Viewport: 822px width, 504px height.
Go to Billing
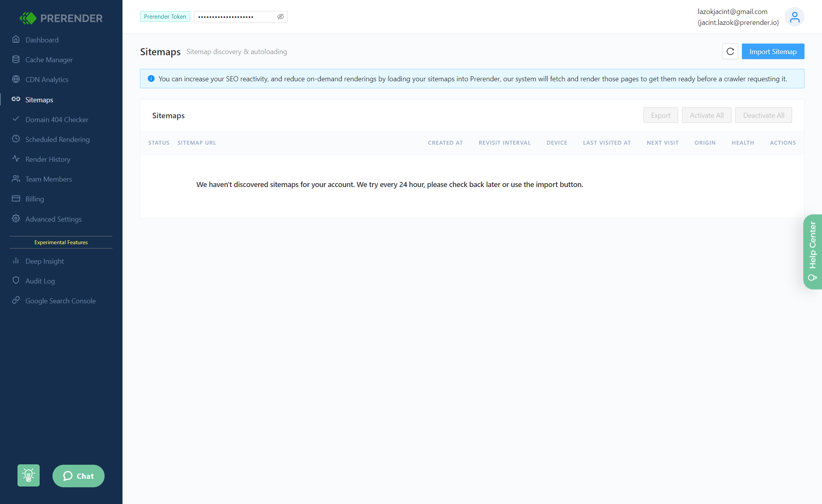(35, 199)
